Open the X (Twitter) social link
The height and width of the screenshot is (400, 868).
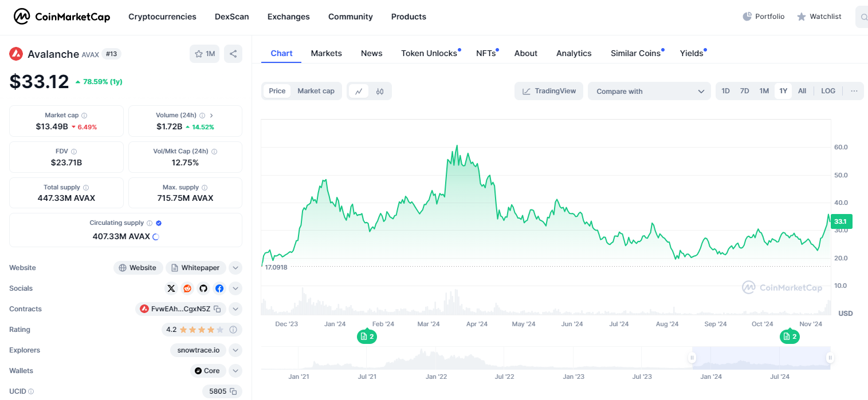[x=171, y=288]
